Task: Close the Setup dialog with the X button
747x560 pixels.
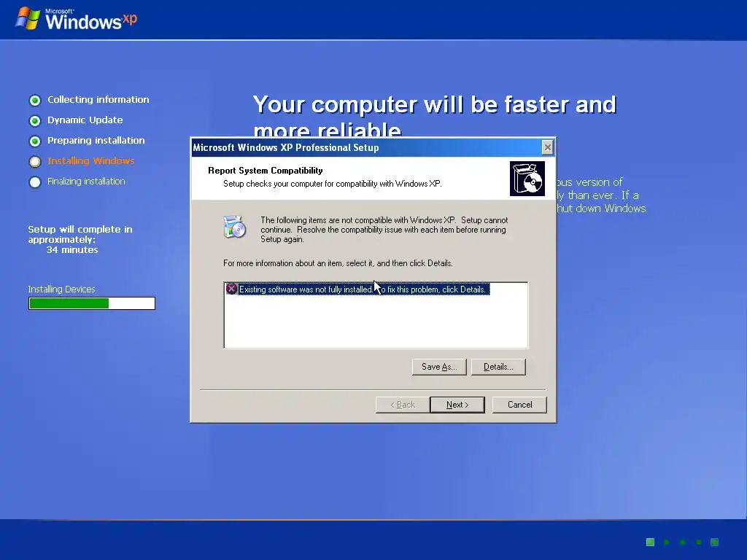Action: [x=548, y=147]
